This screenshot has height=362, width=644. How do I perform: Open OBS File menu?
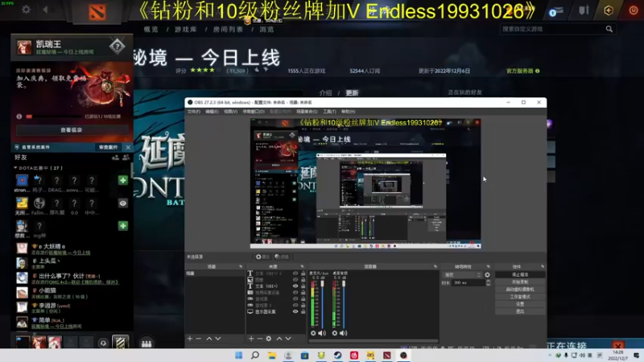click(x=193, y=112)
